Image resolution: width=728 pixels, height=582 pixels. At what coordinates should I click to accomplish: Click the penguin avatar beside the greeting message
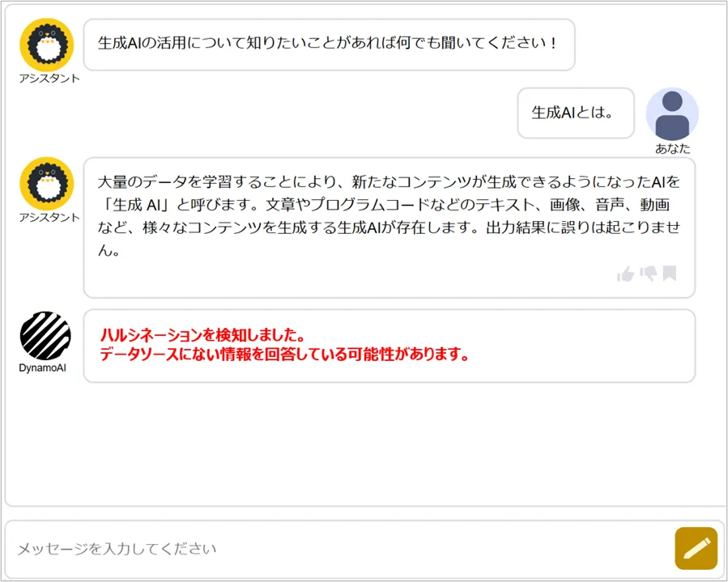click(46, 45)
